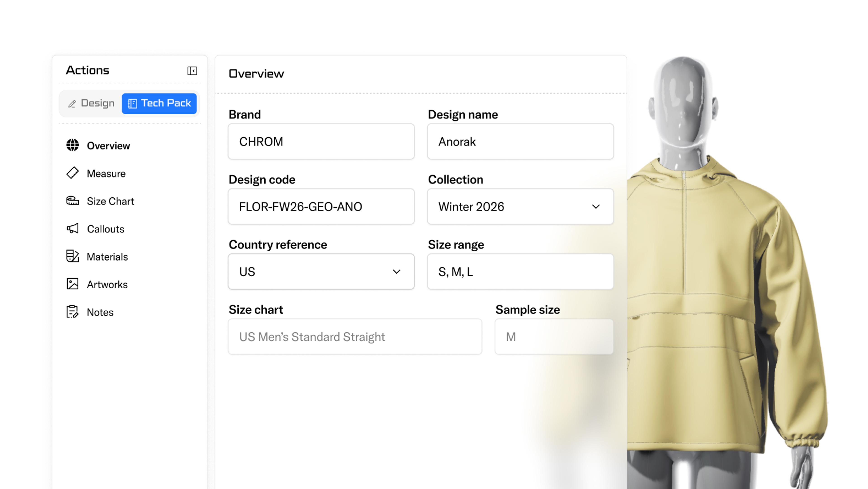Open the Notes section label

[100, 312]
